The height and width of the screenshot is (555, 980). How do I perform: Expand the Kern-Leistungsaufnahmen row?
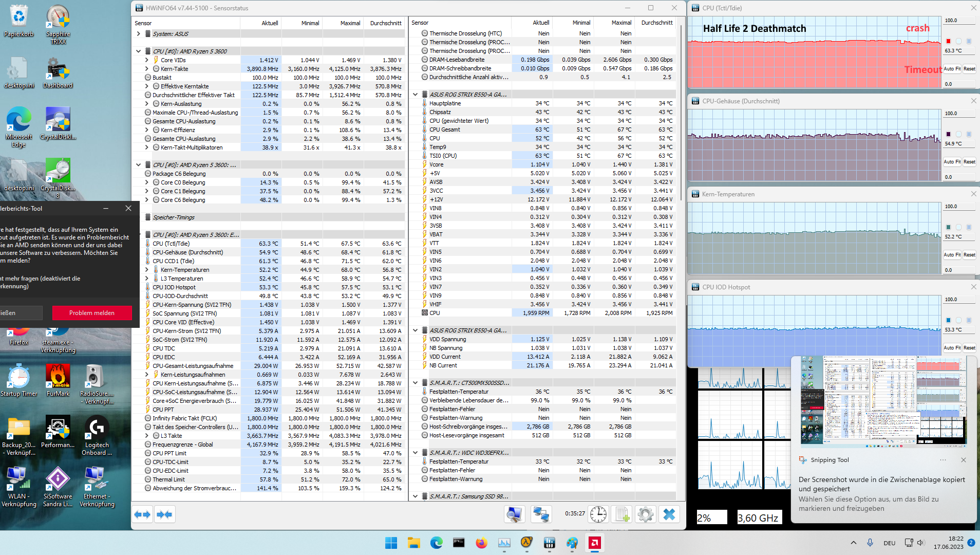click(x=147, y=375)
